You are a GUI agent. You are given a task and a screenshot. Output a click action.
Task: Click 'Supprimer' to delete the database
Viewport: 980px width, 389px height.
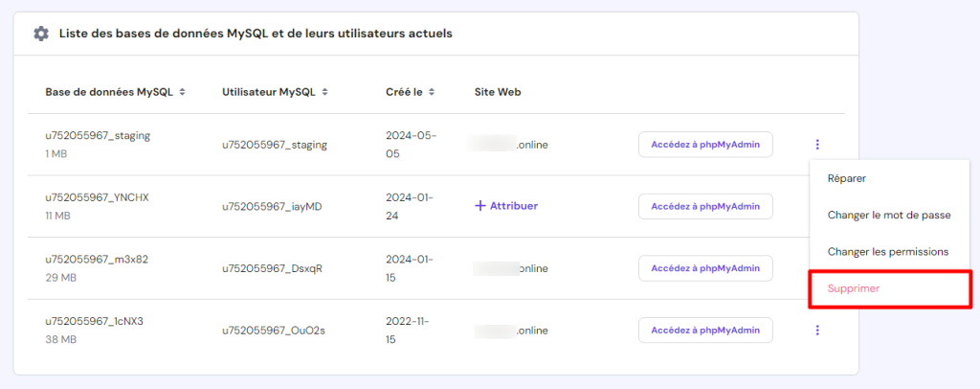pos(853,288)
